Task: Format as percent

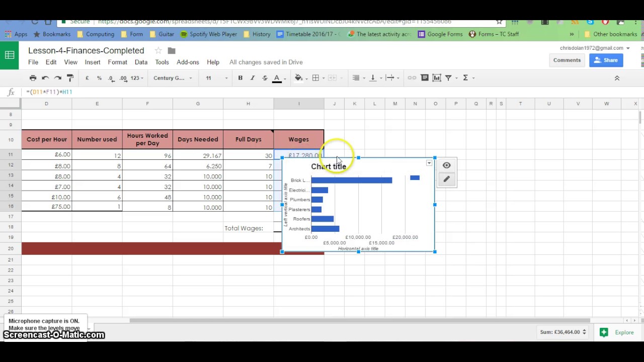Action: [x=99, y=78]
